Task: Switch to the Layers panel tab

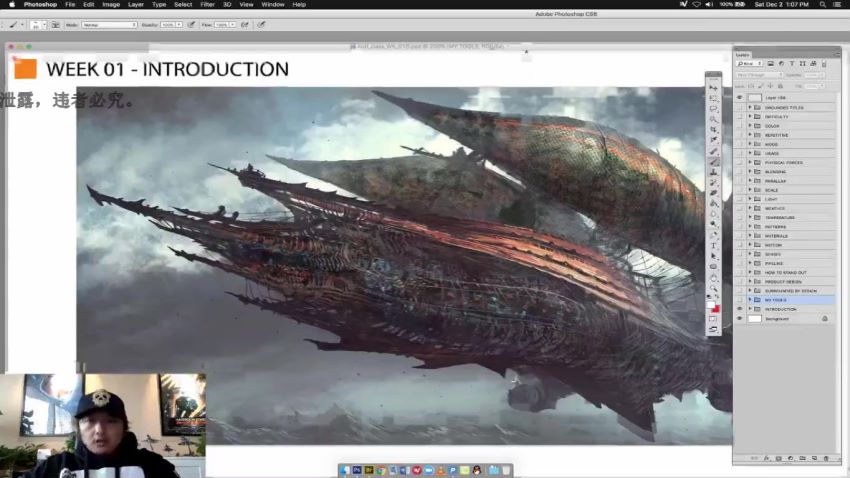Action: coord(743,55)
